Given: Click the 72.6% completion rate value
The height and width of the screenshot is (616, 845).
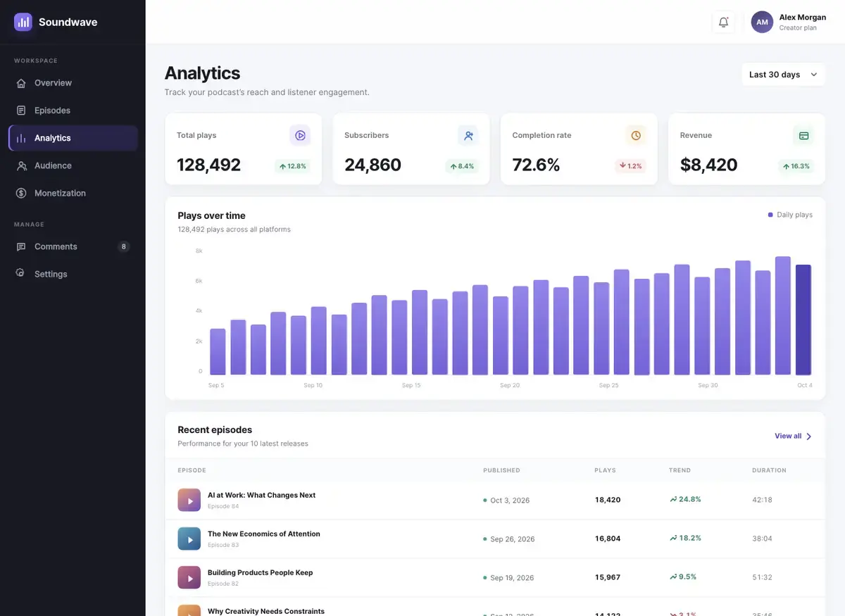Looking at the screenshot, I should pos(536,165).
